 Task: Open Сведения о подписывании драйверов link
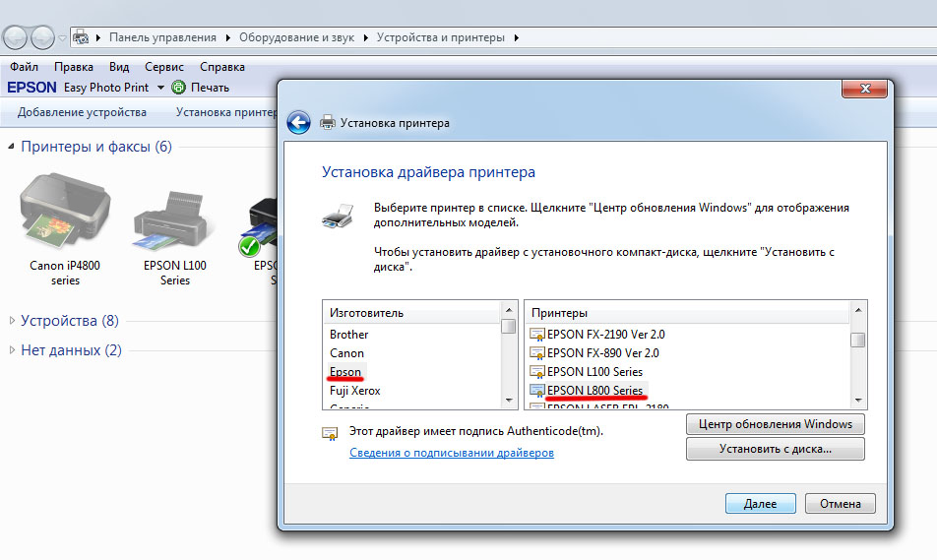tap(451, 453)
